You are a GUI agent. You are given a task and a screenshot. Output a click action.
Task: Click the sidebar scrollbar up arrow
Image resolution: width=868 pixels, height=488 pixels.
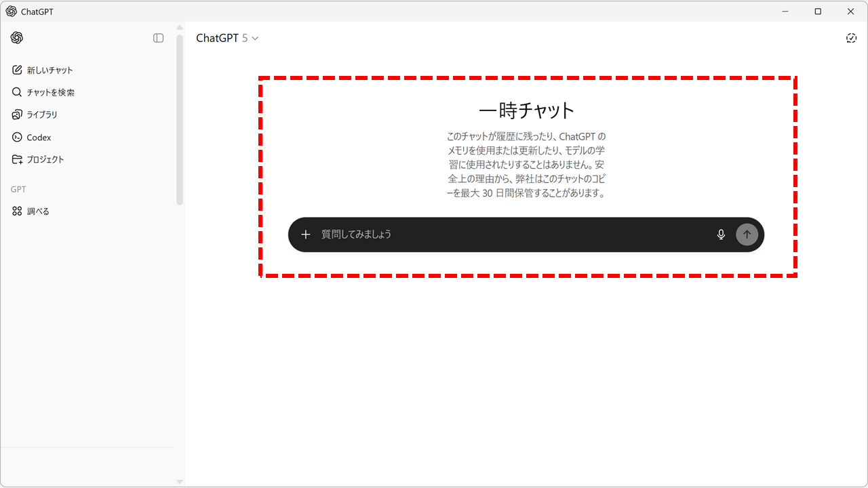180,28
